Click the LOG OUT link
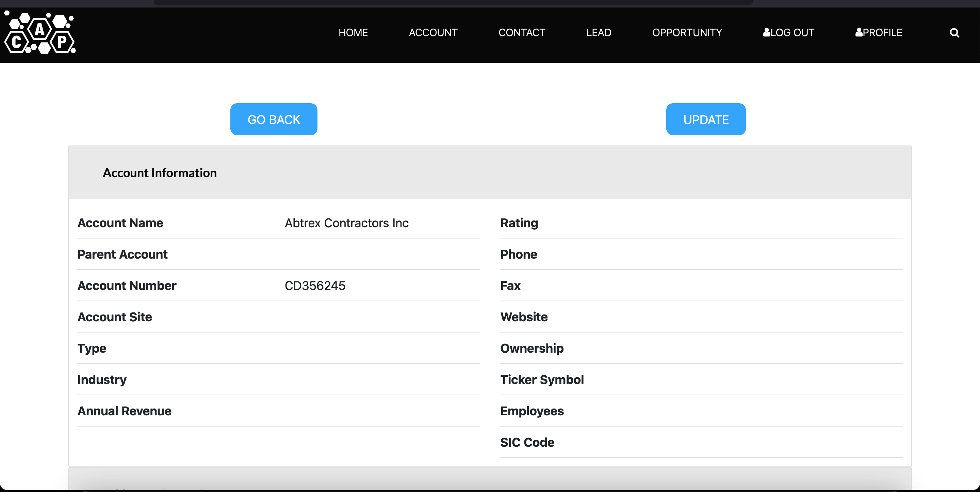The width and height of the screenshot is (980, 492). click(x=792, y=33)
